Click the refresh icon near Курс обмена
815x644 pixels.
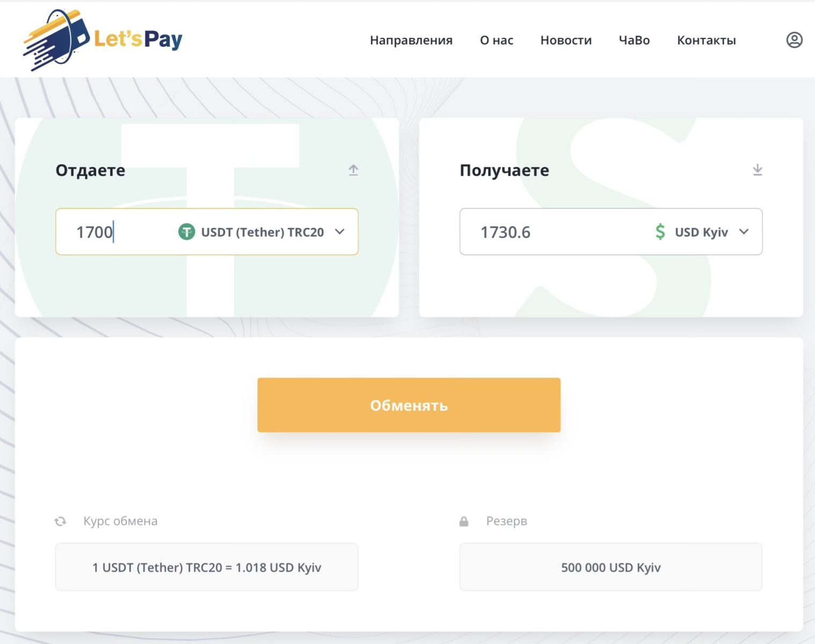[61, 521]
